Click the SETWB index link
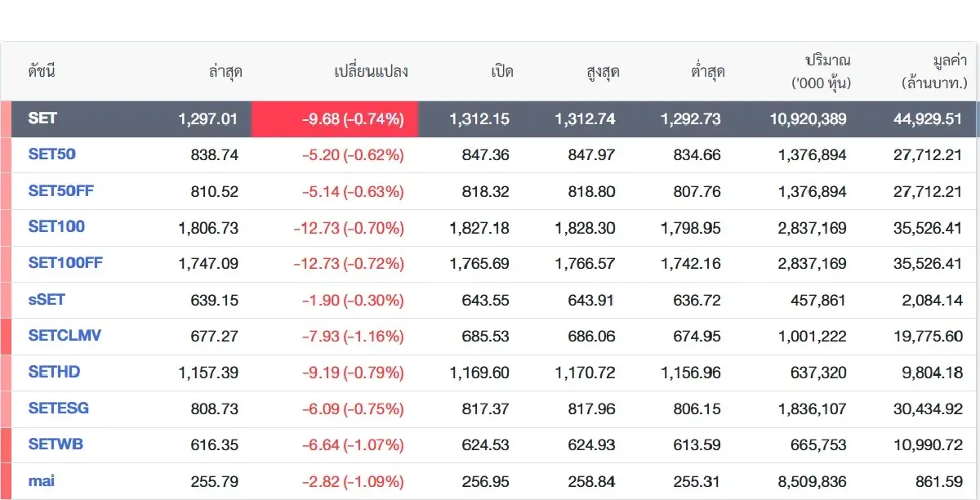Screen dimensions: 980x500 [x=56, y=444]
